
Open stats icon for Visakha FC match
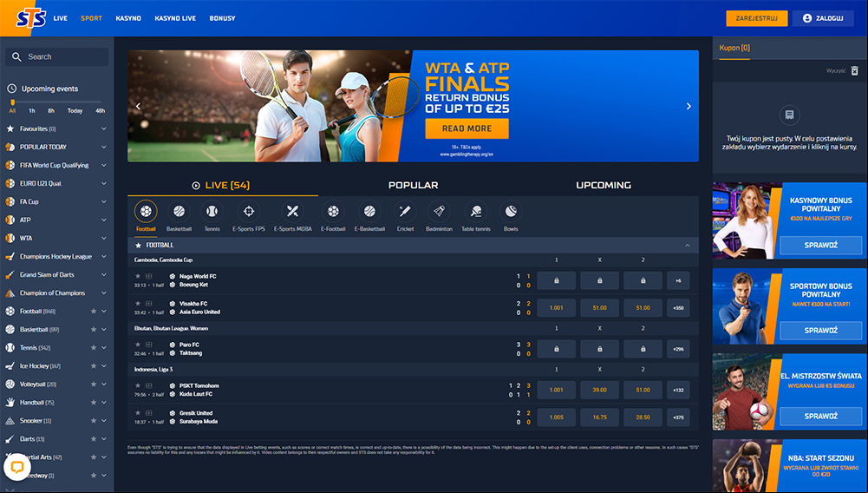click(149, 304)
